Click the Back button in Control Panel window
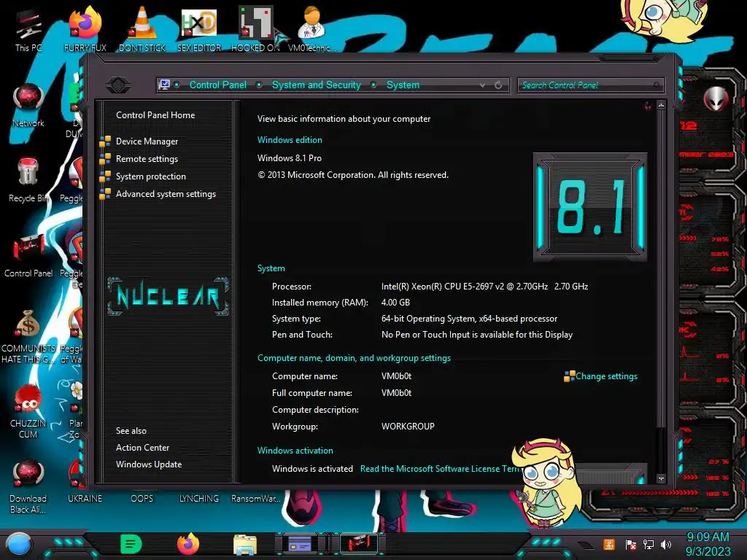 click(118, 85)
